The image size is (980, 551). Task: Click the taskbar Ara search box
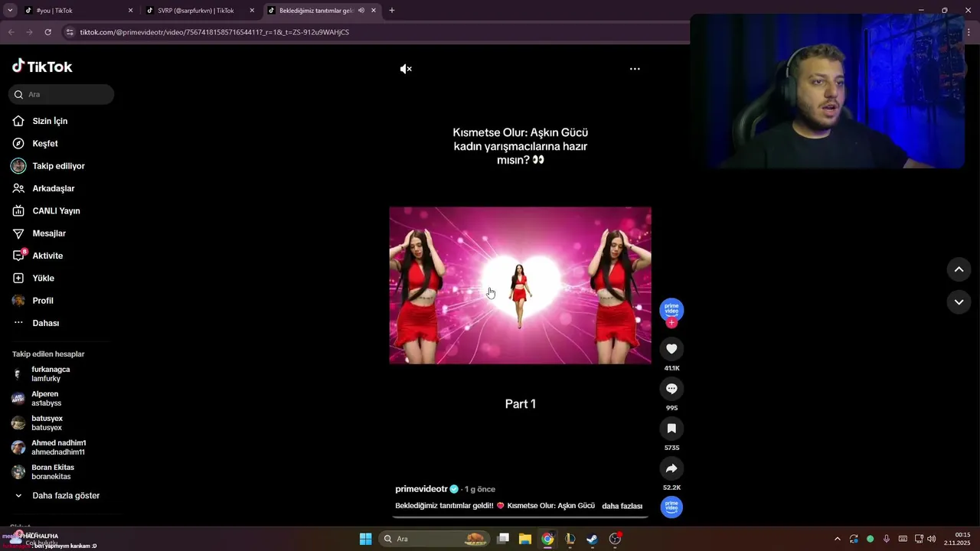point(435,539)
